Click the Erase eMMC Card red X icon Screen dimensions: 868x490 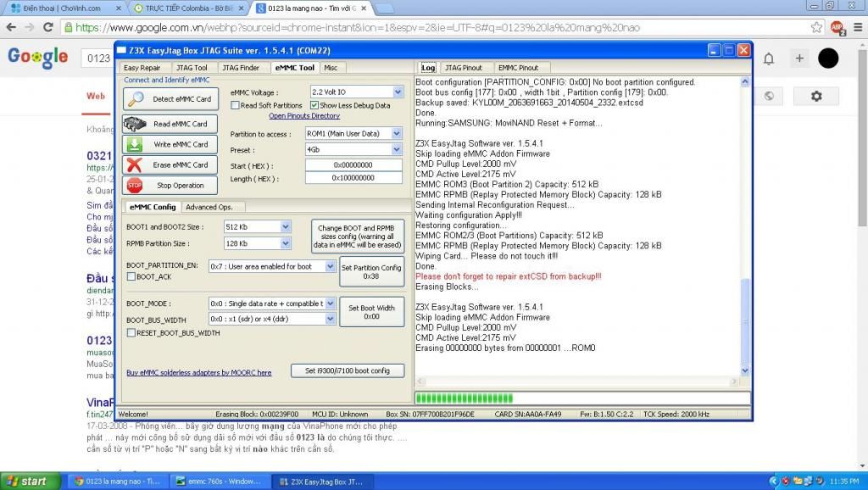pos(135,164)
